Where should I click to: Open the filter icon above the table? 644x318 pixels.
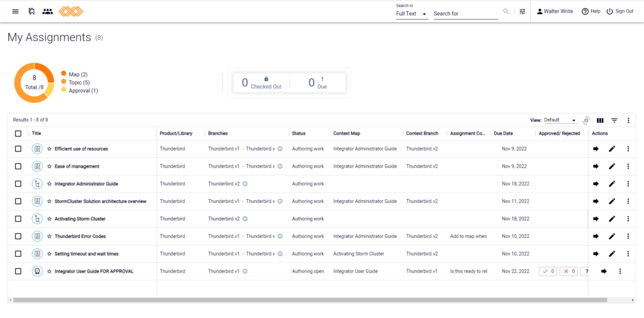pos(614,120)
